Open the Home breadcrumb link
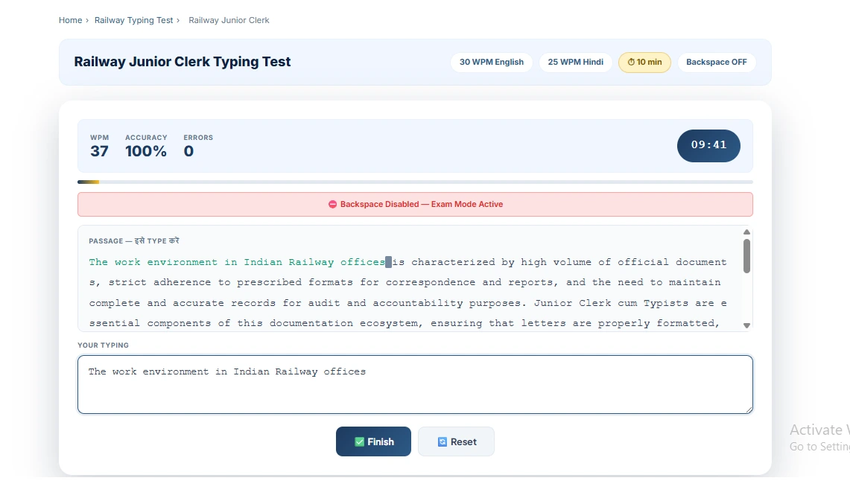 tap(70, 20)
